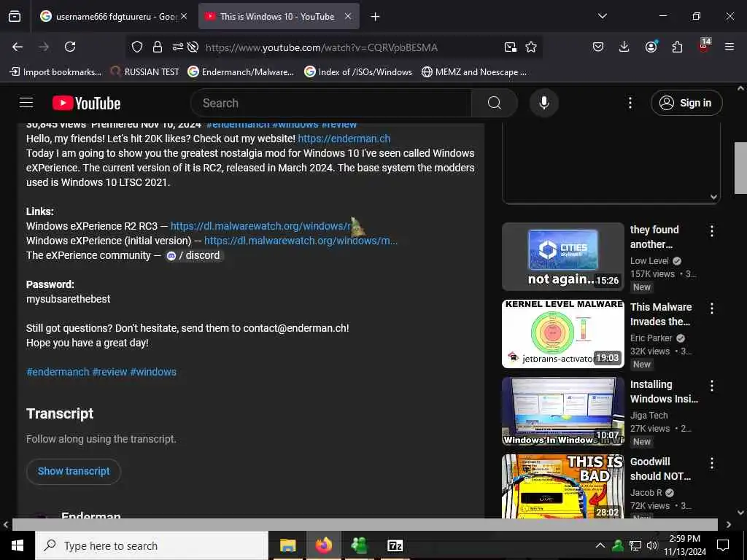Image resolution: width=747 pixels, height=560 pixels.
Task: Open the Extensions puzzle icon
Action: (x=677, y=47)
